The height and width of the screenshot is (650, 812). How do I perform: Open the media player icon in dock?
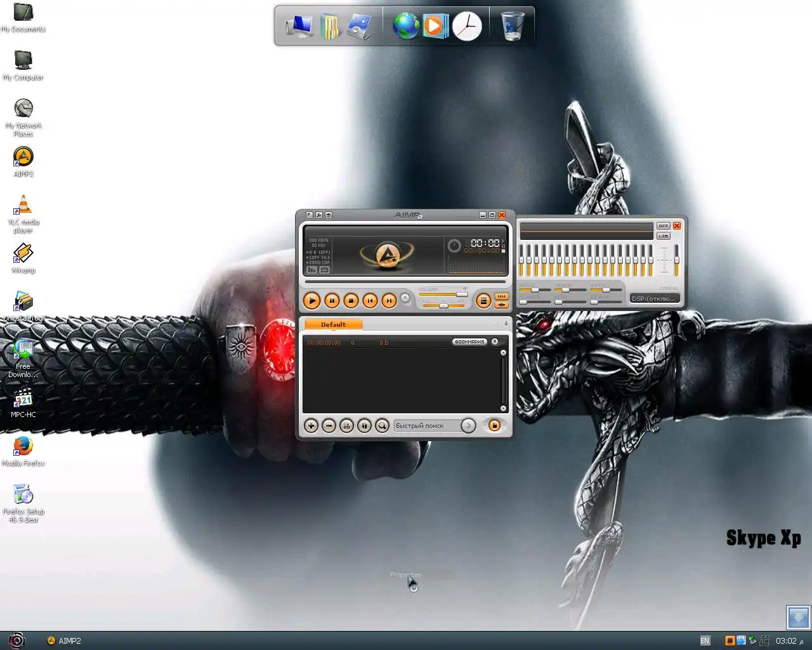[x=435, y=26]
